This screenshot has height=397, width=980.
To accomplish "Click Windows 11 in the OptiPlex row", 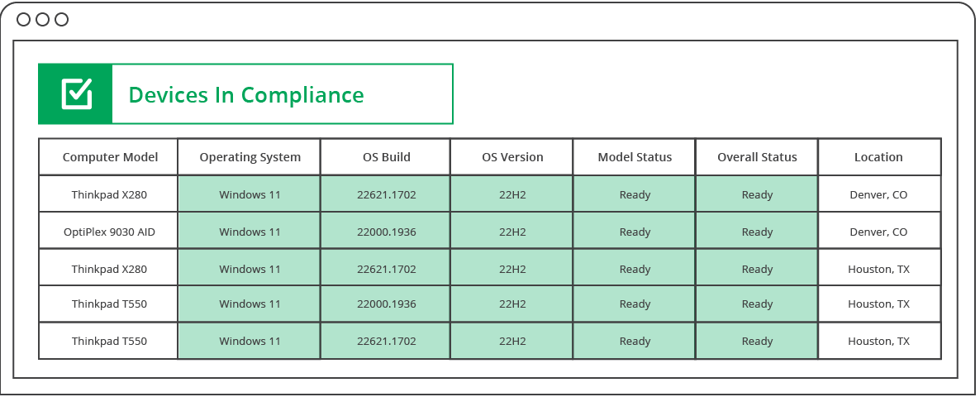I will coord(250,232).
